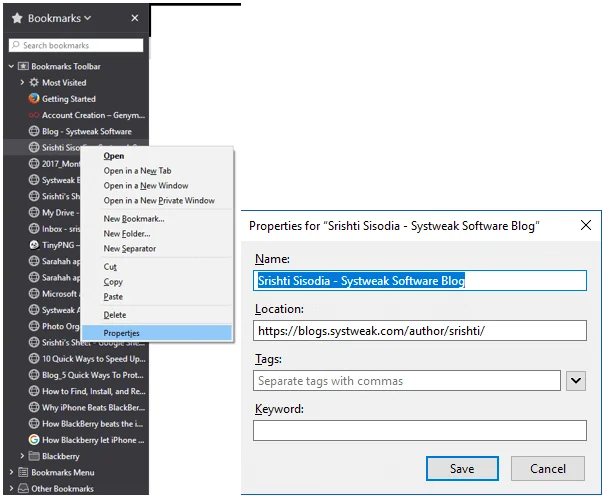
Task: Choose Delete in the context menu
Action: 115,315
